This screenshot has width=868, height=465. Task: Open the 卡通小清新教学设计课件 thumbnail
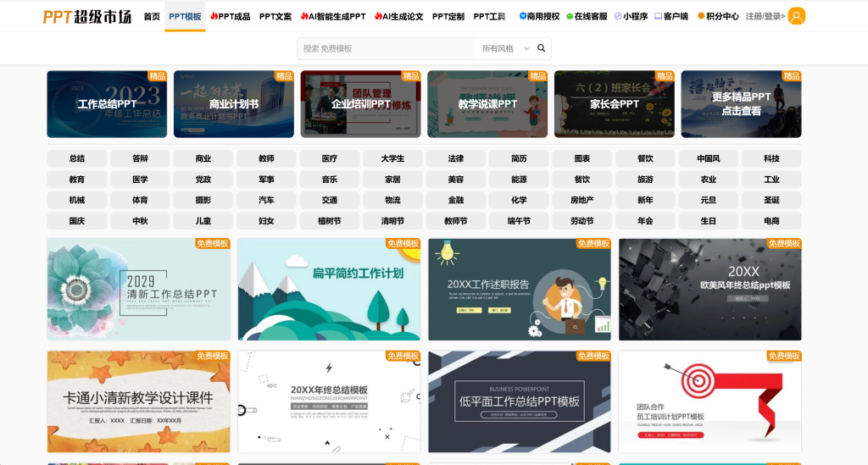click(x=138, y=402)
